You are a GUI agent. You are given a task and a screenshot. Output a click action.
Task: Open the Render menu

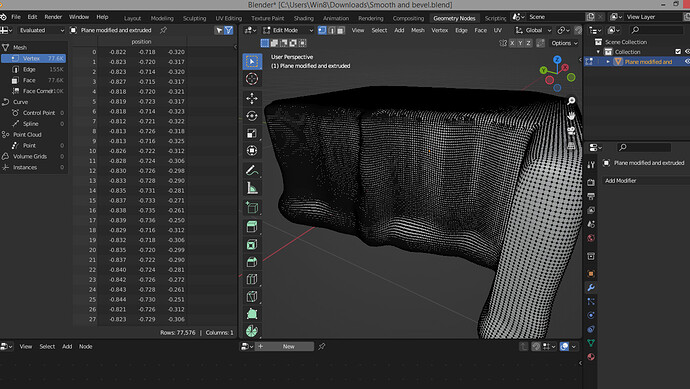pyautogui.click(x=53, y=17)
